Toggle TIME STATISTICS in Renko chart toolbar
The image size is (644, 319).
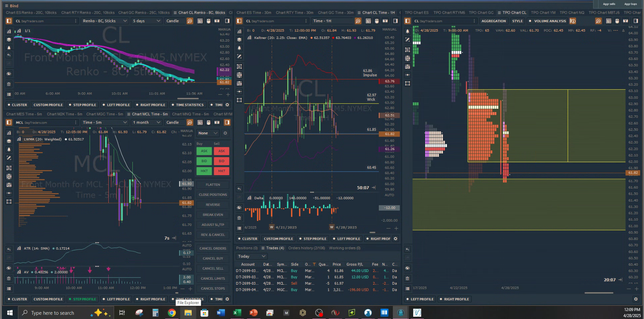pyautogui.click(x=188, y=105)
